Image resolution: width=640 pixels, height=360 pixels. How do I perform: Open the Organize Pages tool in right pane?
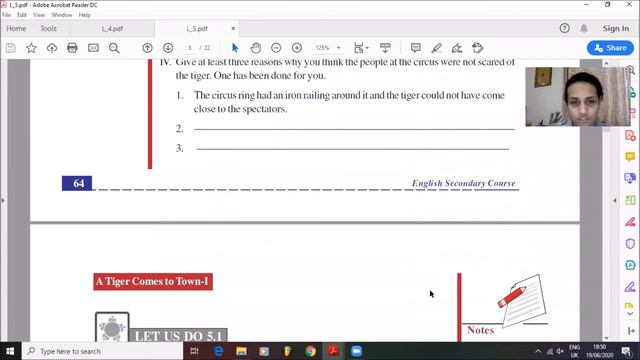(x=630, y=200)
